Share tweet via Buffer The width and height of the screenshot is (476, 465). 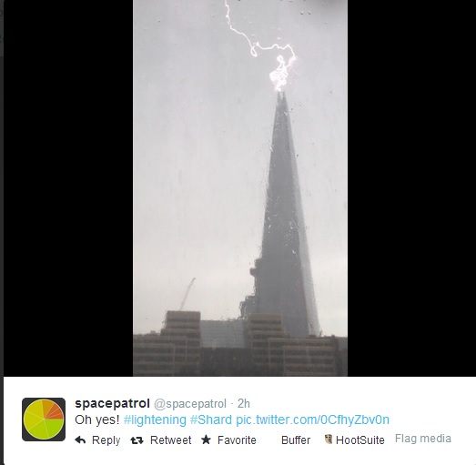(x=296, y=440)
